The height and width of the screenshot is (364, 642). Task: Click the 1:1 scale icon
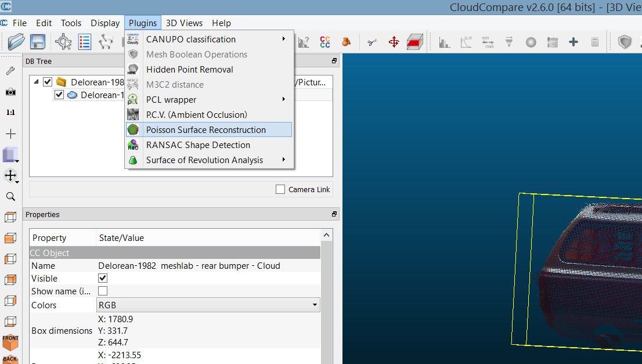click(x=10, y=113)
